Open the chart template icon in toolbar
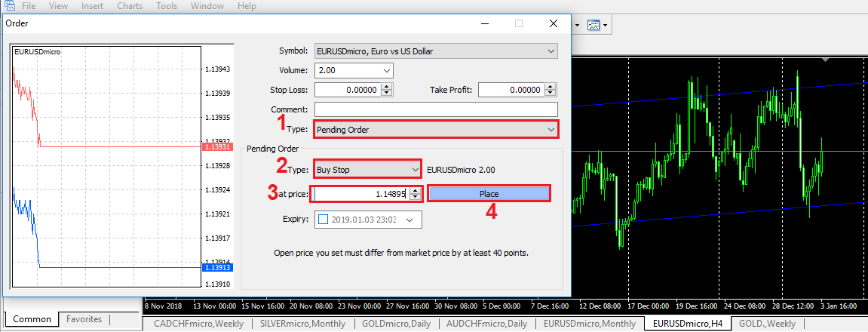 click(x=594, y=25)
